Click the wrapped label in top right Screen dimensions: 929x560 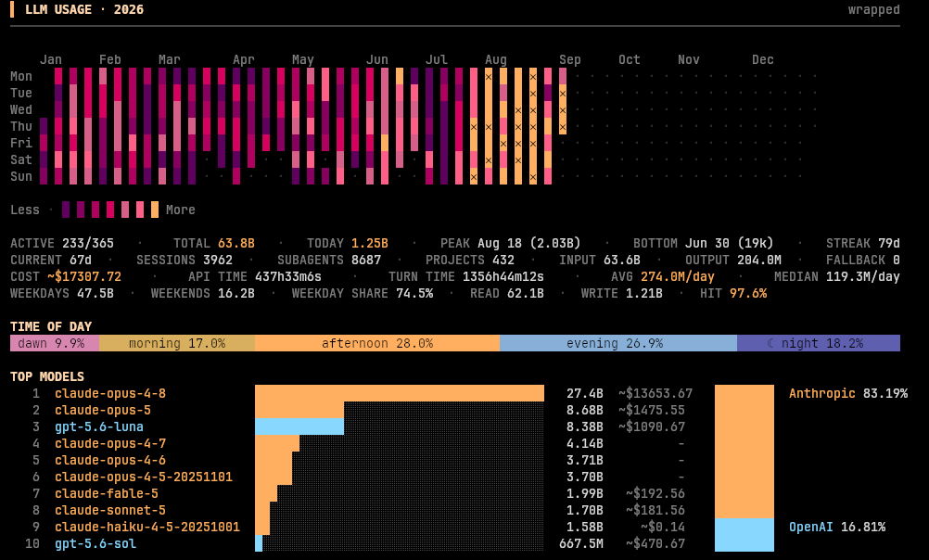coord(873,9)
